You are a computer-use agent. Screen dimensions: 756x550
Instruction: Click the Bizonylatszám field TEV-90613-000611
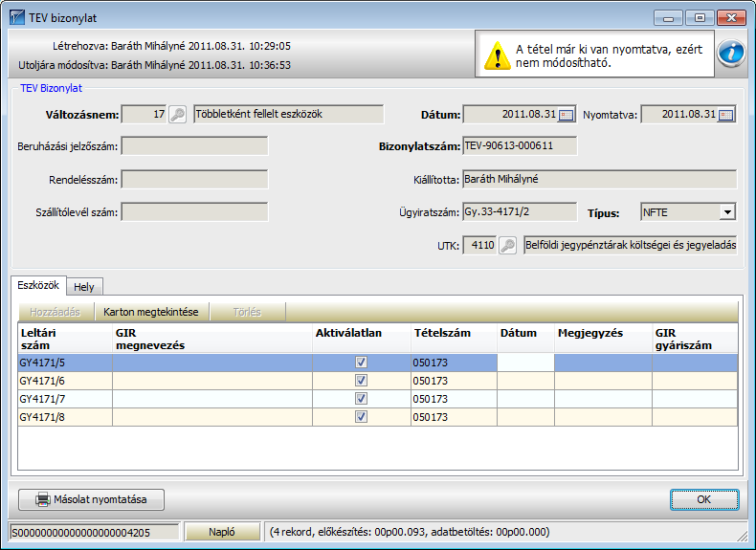(520, 146)
